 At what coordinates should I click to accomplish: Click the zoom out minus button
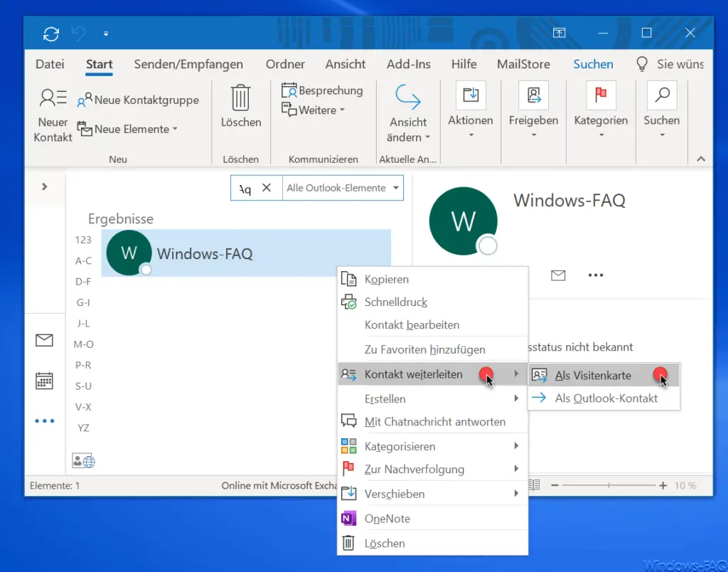555,485
